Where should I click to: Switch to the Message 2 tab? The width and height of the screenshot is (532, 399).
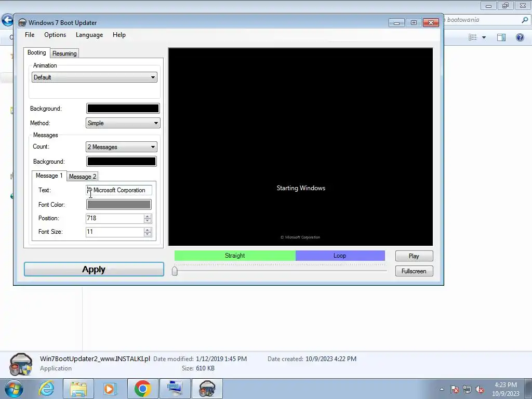tap(83, 177)
